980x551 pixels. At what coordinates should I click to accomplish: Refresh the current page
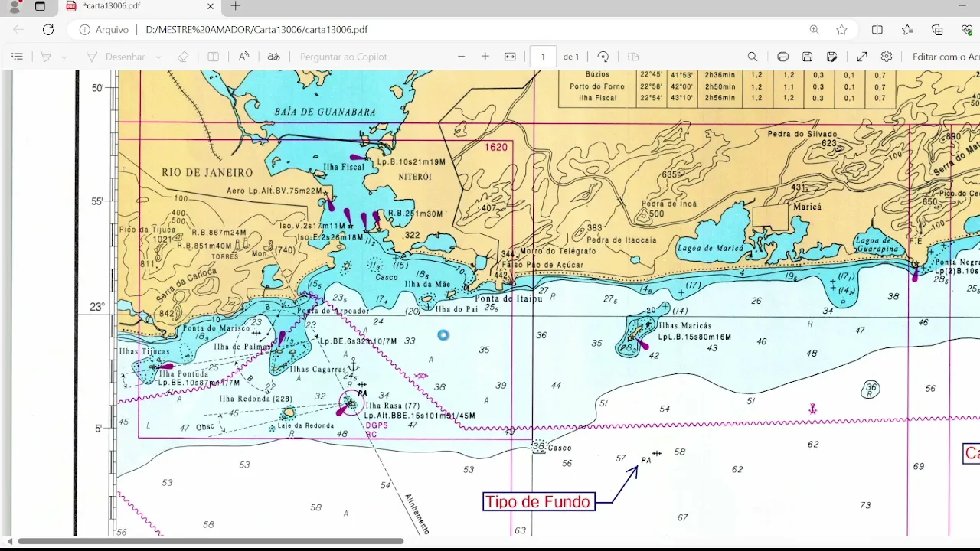tap(48, 30)
